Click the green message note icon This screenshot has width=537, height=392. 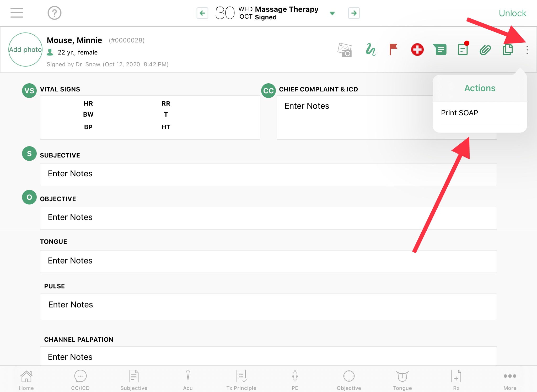(440, 50)
